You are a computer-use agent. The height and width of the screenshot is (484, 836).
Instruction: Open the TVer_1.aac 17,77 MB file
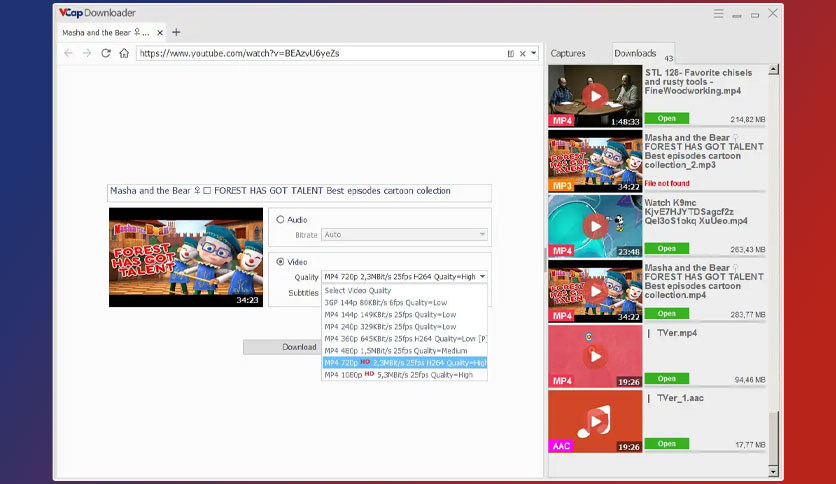666,443
